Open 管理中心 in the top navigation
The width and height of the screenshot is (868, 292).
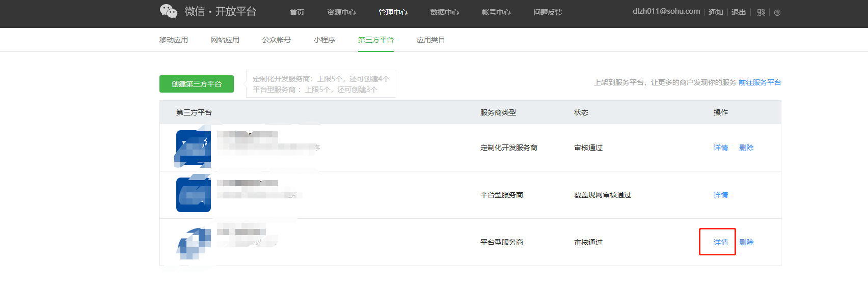coord(393,12)
